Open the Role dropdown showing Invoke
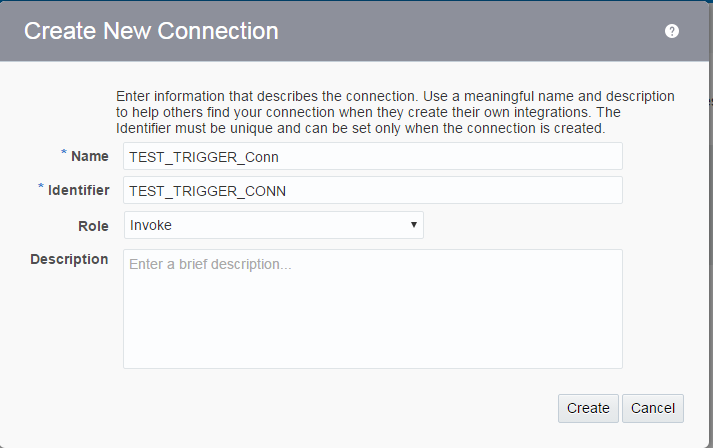Image resolution: width=713 pixels, height=448 pixels. [273, 225]
